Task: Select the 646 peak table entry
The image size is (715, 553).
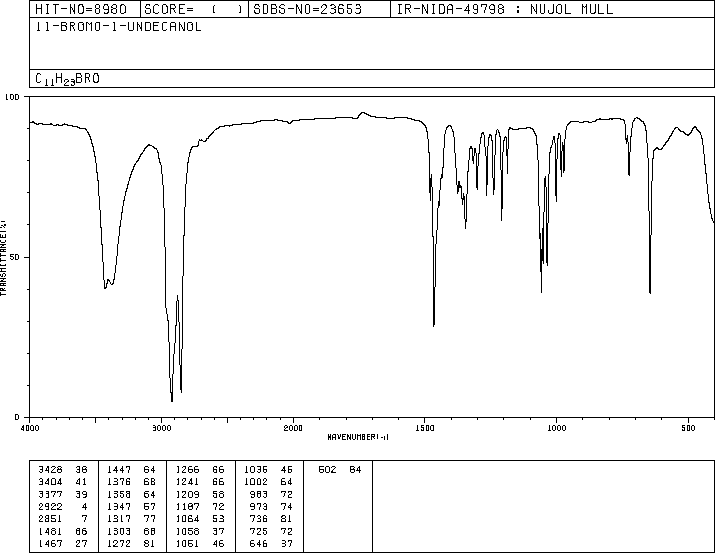Action: 271,543
